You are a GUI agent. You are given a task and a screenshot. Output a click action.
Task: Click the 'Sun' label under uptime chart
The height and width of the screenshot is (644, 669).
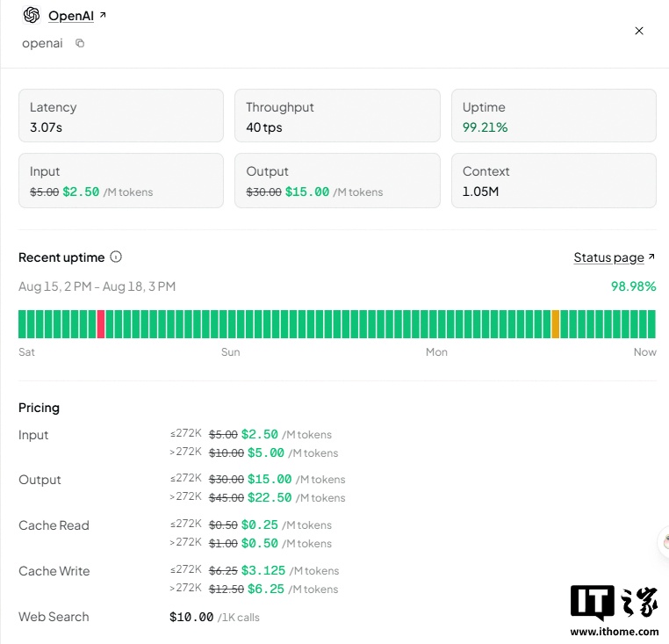[x=230, y=352]
